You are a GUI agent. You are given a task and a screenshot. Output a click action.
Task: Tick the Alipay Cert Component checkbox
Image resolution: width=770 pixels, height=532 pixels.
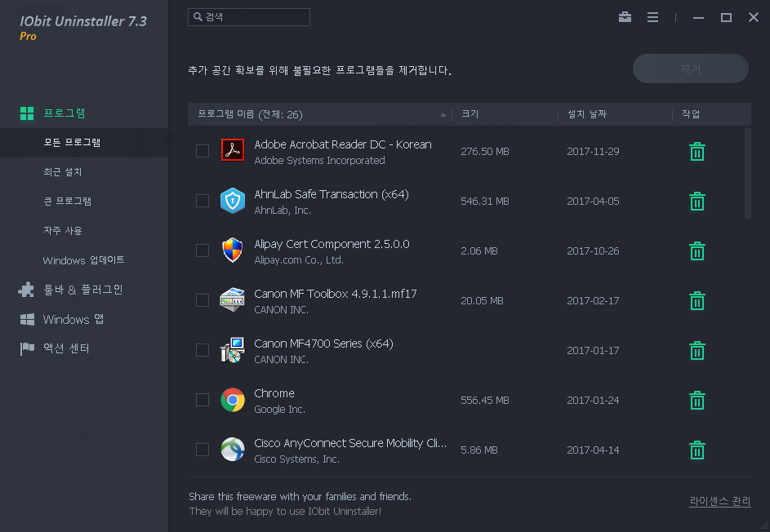[x=203, y=250]
